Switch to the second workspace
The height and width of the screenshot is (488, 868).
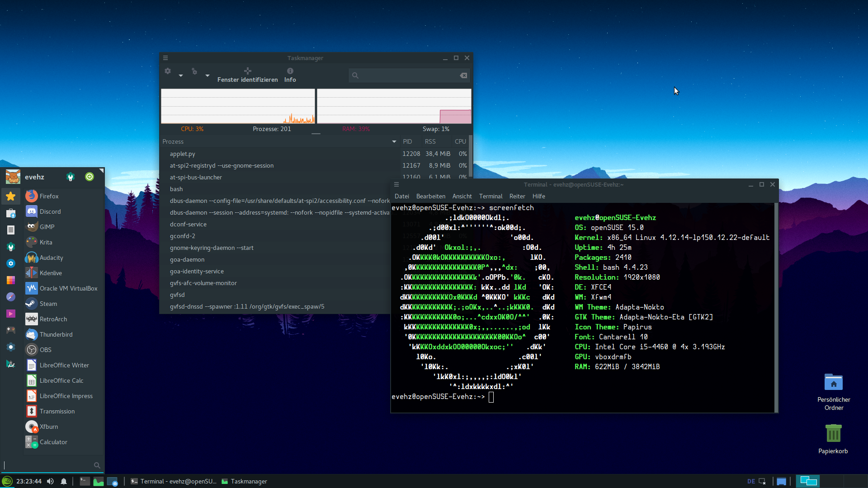tap(832, 481)
